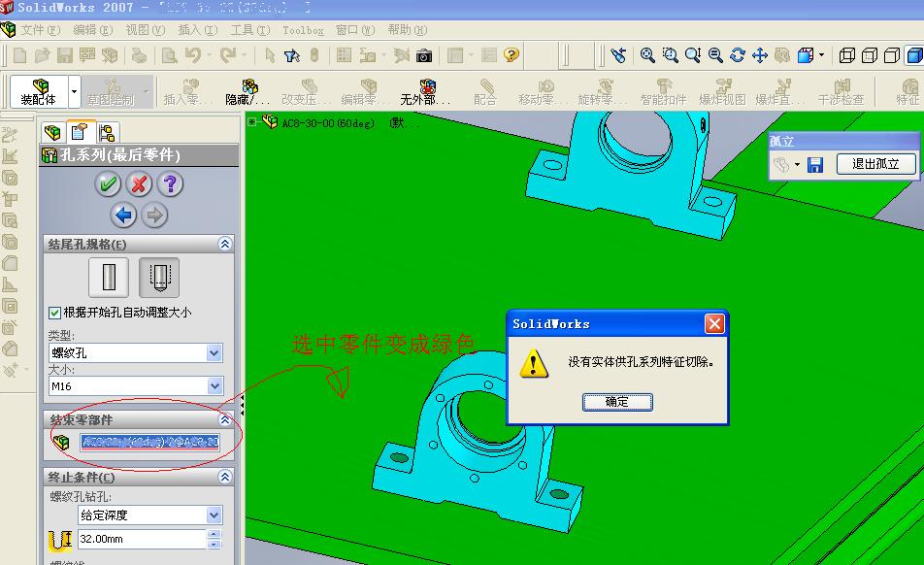Screen dimensions: 924x565
Task: Open the 窗口 menu
Action: [x=355, y=30]
